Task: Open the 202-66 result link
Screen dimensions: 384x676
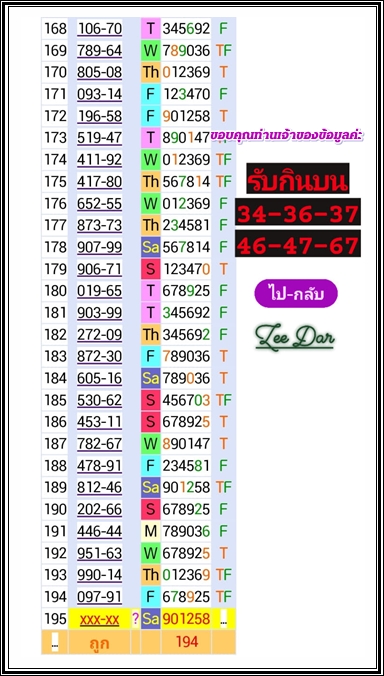Action: [100, 510]
